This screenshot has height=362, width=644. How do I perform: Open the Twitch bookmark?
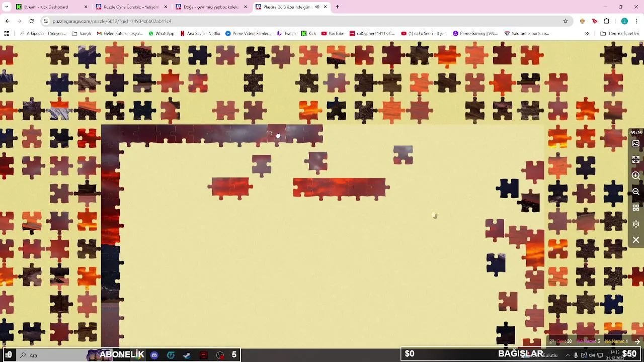pyautogui.click(x=287, y=34)
